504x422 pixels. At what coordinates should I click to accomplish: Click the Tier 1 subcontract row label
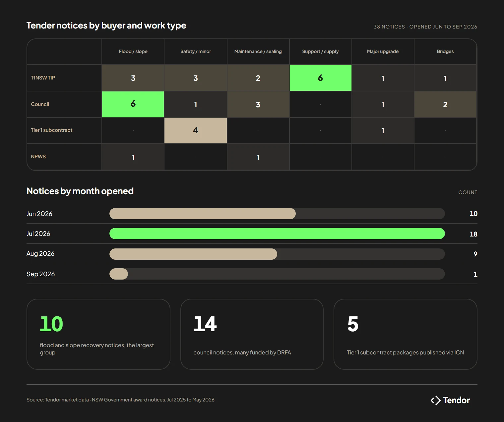tap(51, 130)
